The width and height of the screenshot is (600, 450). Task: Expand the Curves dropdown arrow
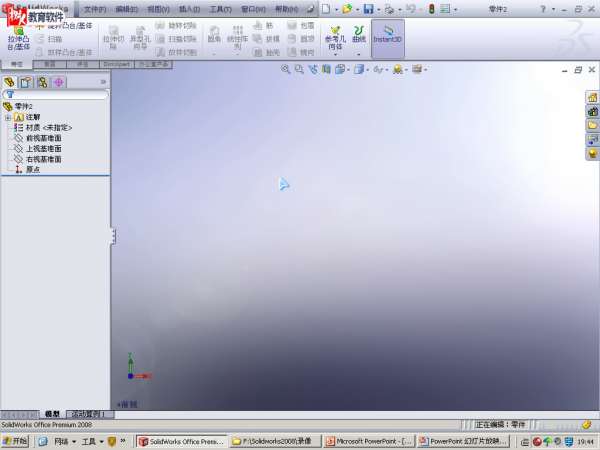pyautogui.click(x=359, y=55)
